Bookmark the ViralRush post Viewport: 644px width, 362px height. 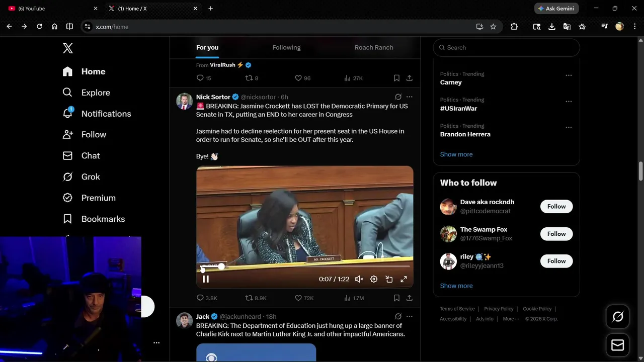click(x=396, y=78)
